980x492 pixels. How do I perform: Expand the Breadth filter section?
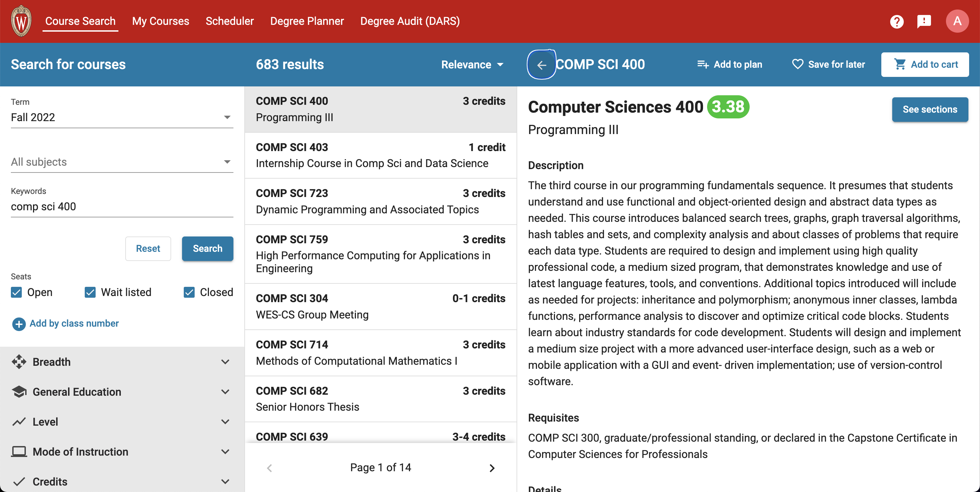122,362
